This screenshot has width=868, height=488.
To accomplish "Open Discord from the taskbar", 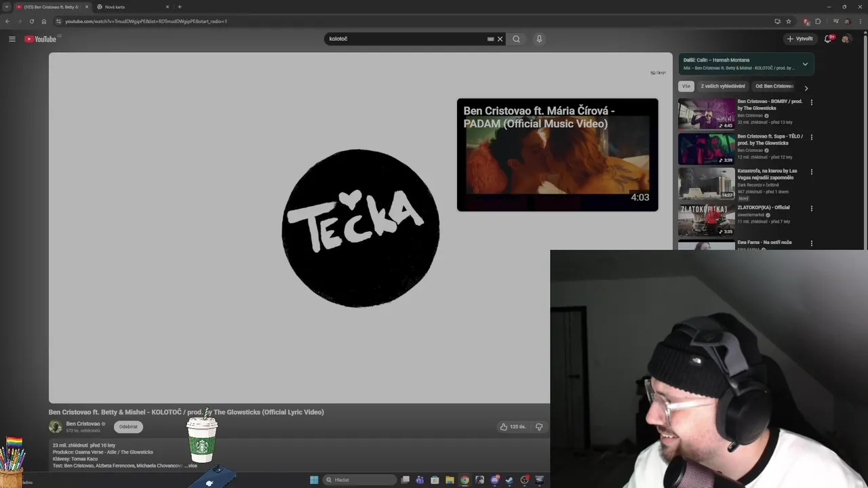I will [x=494, y=480].
